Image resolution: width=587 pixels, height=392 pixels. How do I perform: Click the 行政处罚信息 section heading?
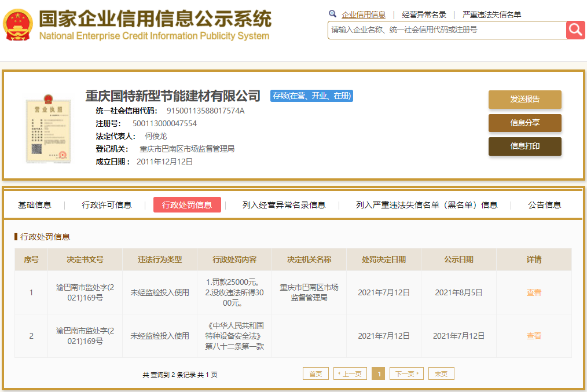pos(45,237)
